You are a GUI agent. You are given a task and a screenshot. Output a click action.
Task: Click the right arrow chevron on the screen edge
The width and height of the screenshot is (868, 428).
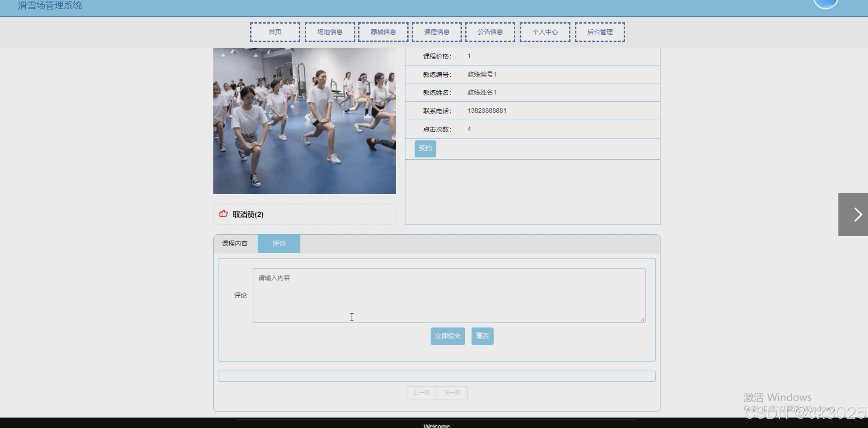[857, 215]
